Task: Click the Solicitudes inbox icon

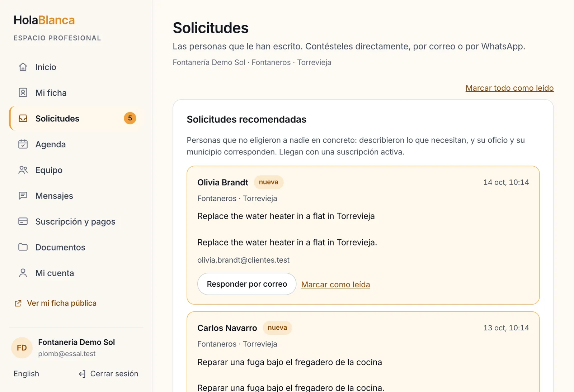Action: tap(23, 119)
